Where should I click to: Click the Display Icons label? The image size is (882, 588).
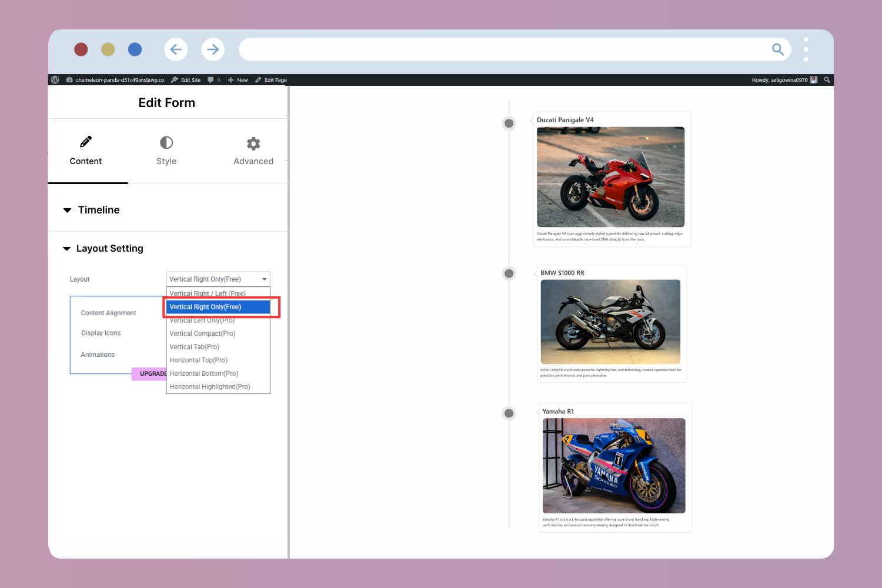pos(101,333)
